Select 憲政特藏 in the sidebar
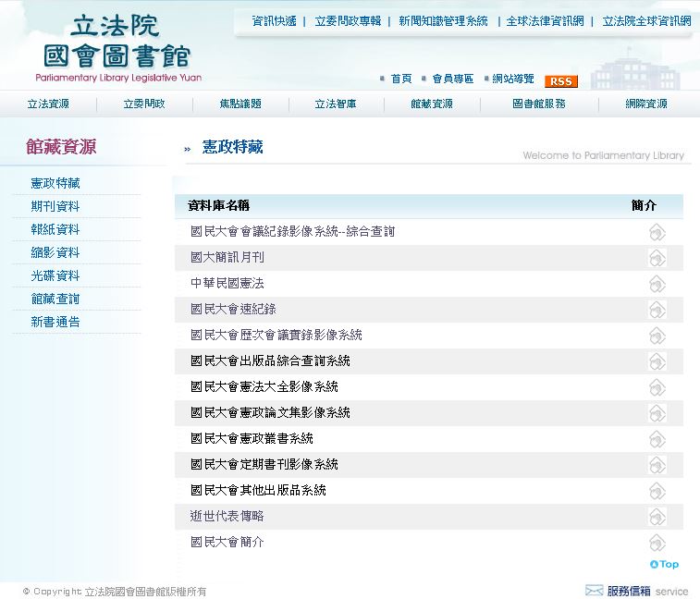This screenshot has width=700, height=599. [55, 183]
